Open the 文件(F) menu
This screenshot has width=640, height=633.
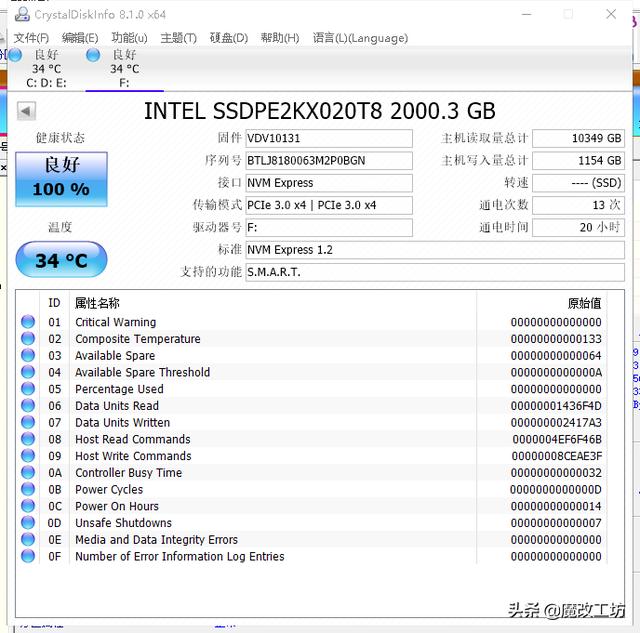pyautogui.click(x=31, y=38)
